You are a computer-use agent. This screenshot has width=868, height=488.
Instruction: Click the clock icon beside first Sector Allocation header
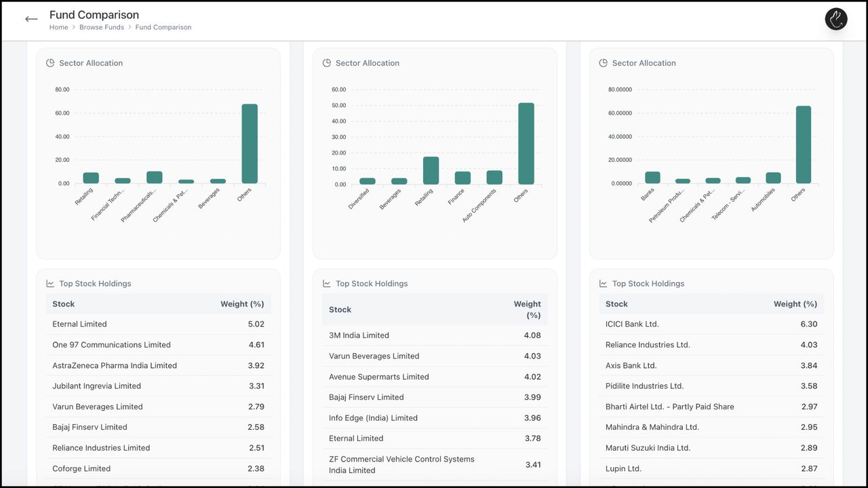tap(50, 62)
